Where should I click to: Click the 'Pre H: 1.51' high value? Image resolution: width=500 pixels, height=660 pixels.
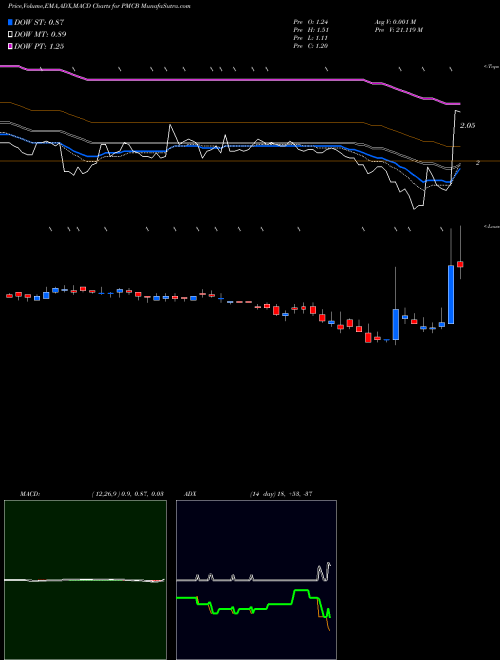coord(311,30)
